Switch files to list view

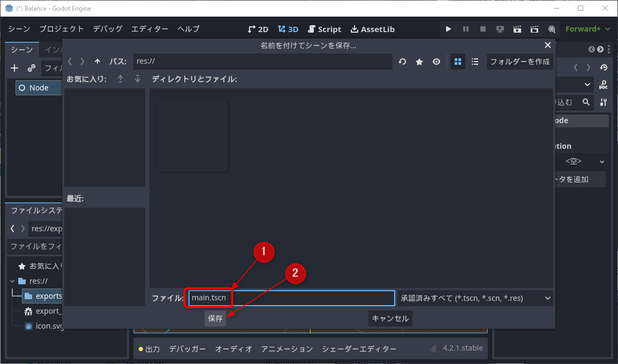pos(475,62)
